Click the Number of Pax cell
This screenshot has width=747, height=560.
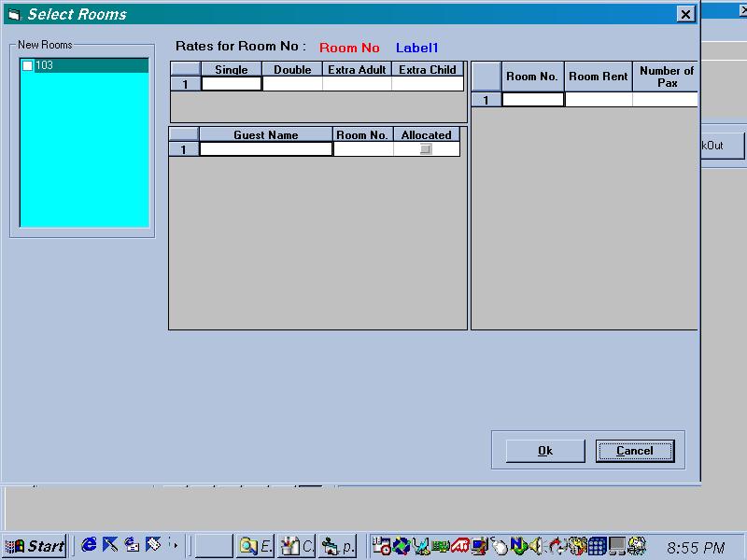tap(665, 100)
